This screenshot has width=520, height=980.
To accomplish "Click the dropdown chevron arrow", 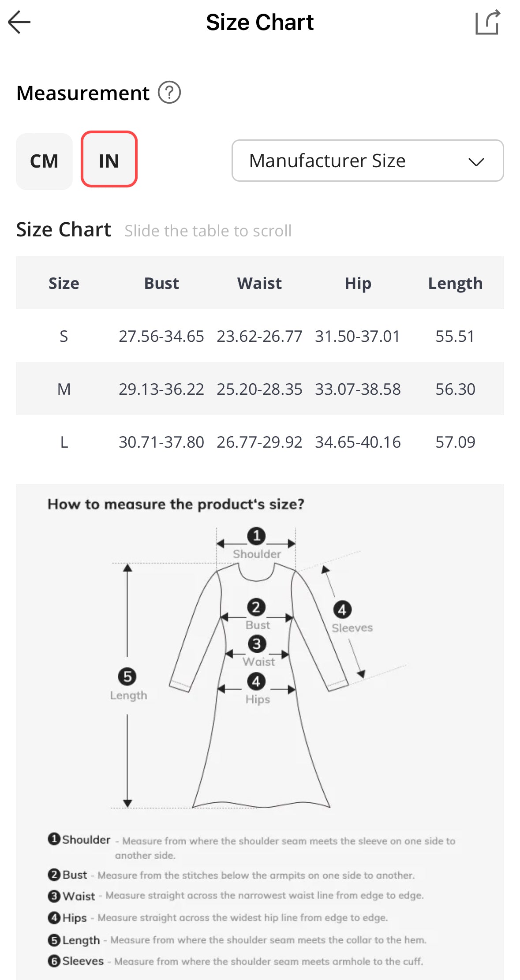I will (x=476, y=161).
